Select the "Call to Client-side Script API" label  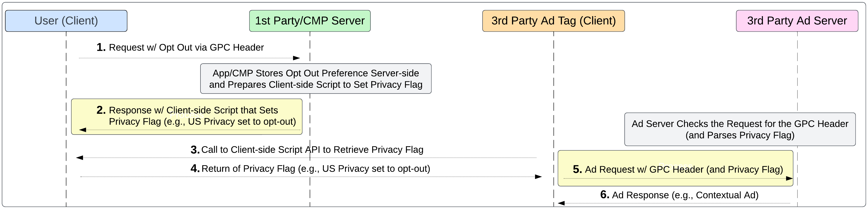coord(312,150)
